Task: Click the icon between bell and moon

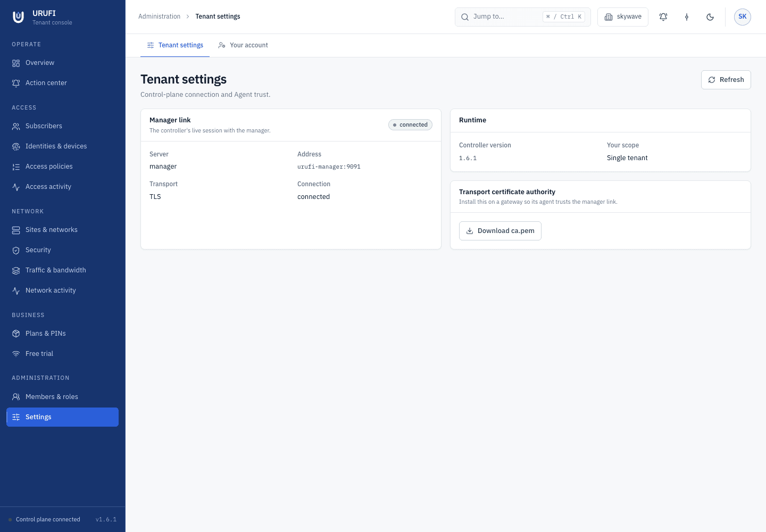Action: coord(687,17)
